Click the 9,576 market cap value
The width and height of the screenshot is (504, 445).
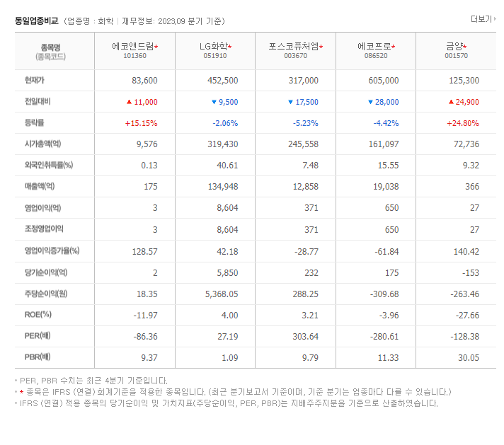coord(147,144)
